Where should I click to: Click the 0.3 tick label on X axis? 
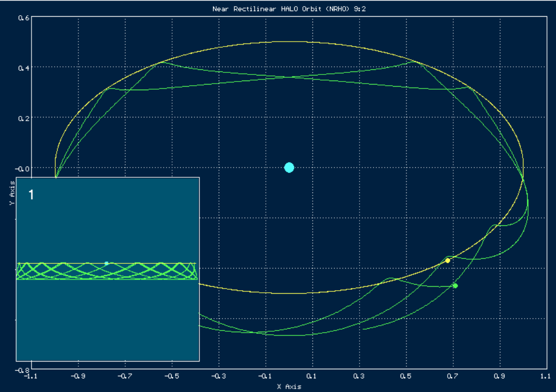point(360,377)
